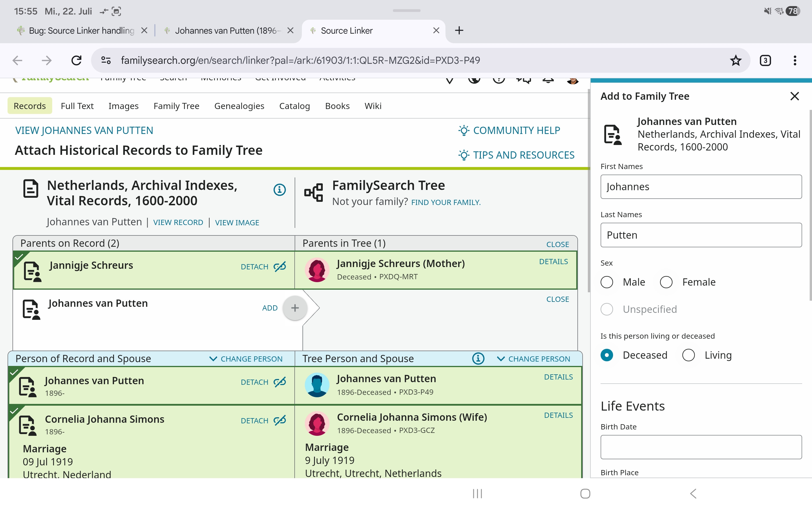Viewport: 812px width, 508px height.
Task: Open Details for Jannigje Schreurs (Mother)
Action: 553,262
